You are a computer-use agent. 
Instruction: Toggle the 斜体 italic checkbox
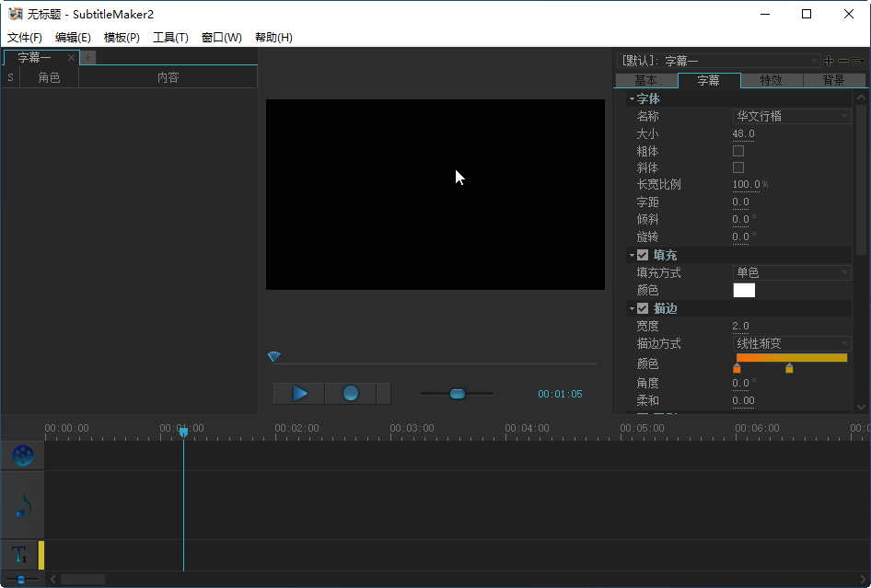(738, 167)
